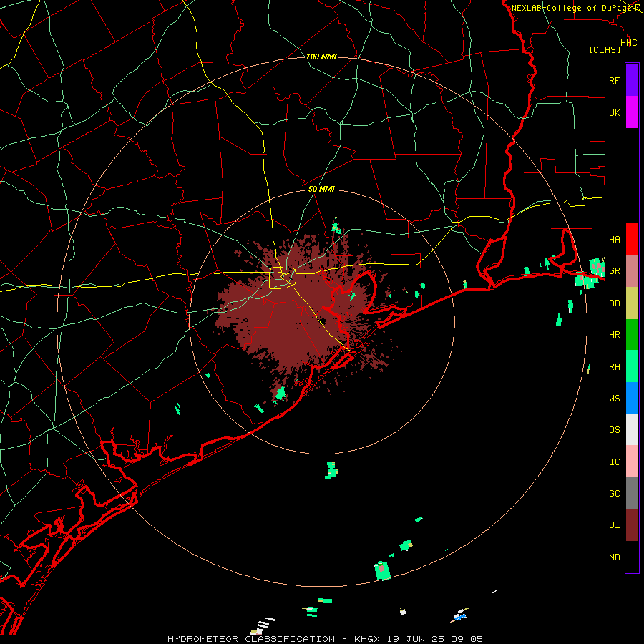Click the BI legend label
This screenshot has height=644, width=644.
(x=614, y=525)
